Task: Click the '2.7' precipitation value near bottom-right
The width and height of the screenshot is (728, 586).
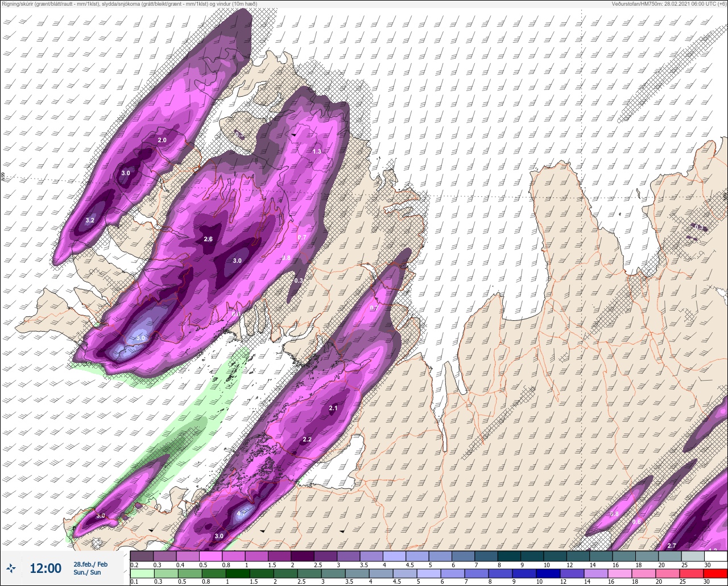Action: click(x=672, y=546)
